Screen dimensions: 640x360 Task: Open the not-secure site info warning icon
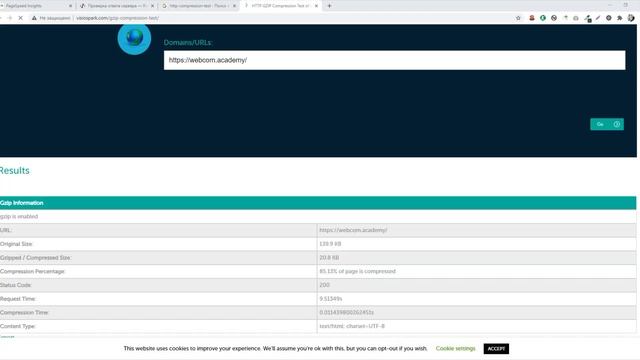(34, 18)
